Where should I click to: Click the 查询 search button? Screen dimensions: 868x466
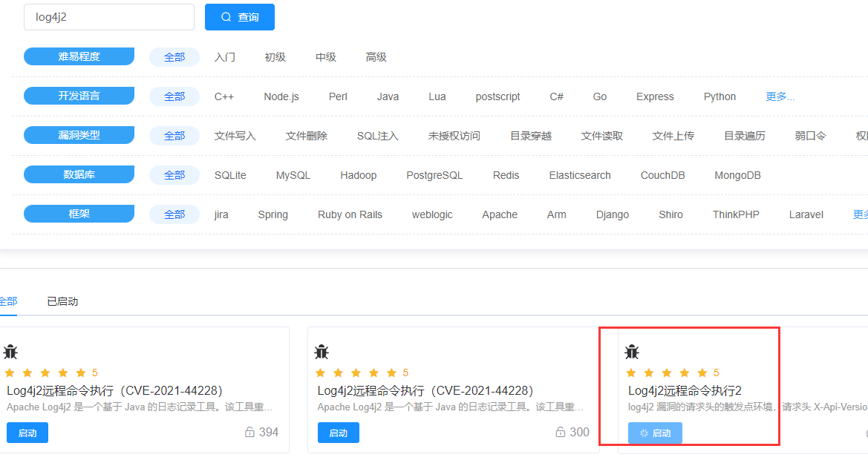(x=240, y=17)
